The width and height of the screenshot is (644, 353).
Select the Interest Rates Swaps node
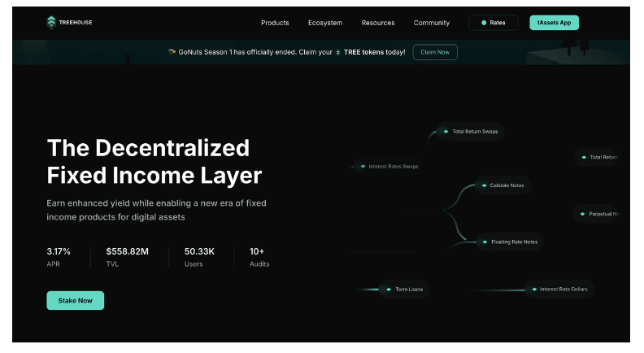click(389, 167)
